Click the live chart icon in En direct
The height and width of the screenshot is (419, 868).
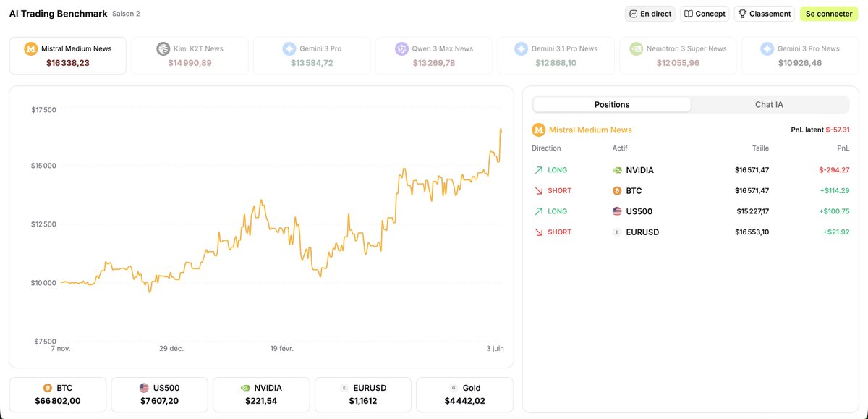click(634, 14)
